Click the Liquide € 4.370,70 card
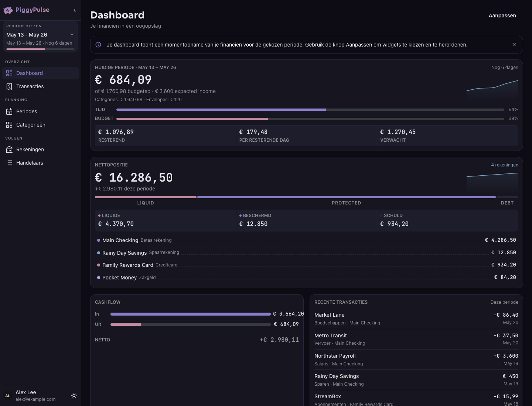Image resolution: width=532 pixels, height=406 pixels. [166, 220]
